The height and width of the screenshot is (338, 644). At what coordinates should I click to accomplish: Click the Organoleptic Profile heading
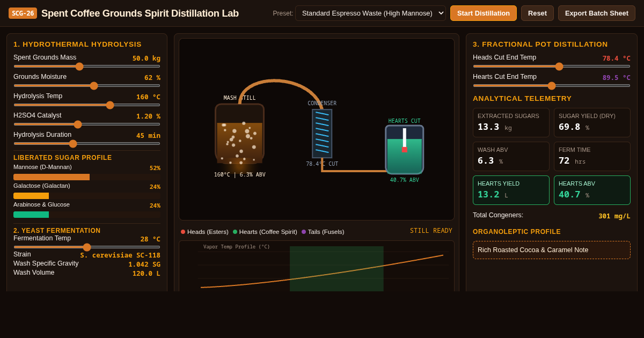[x=517, y=232]
